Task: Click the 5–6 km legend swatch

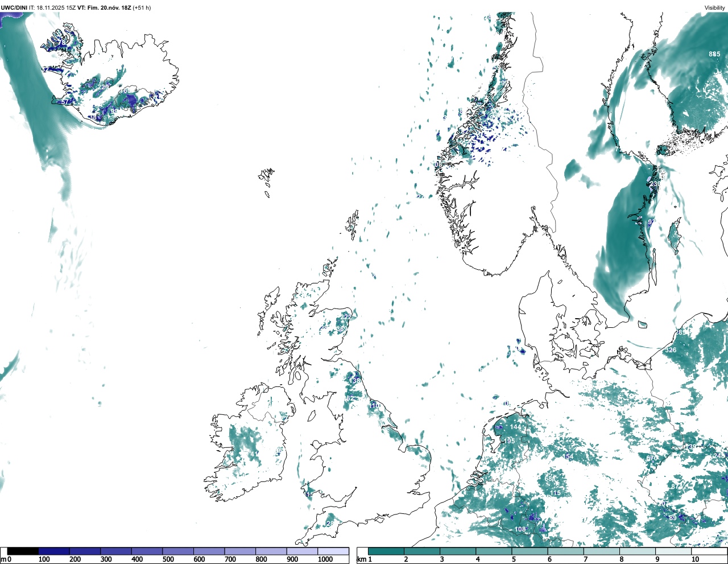Action: coord(530,551)
